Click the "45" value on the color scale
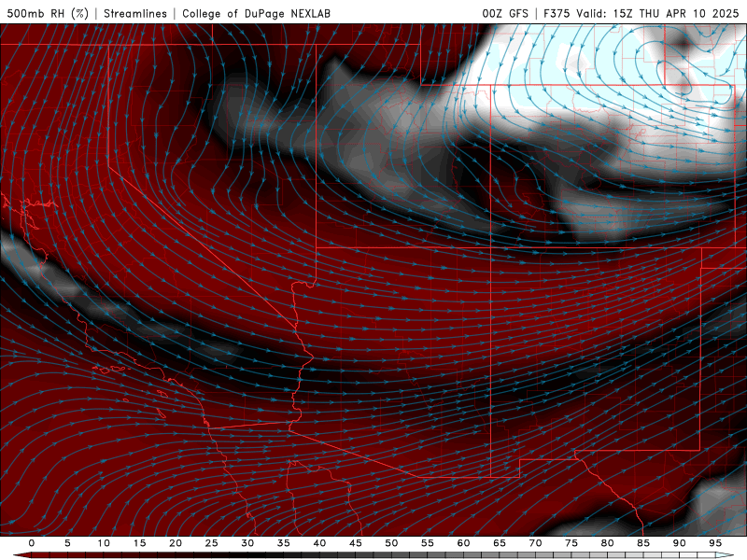The height and width of the screenshot is (560, 747). (x=356, y=543)
